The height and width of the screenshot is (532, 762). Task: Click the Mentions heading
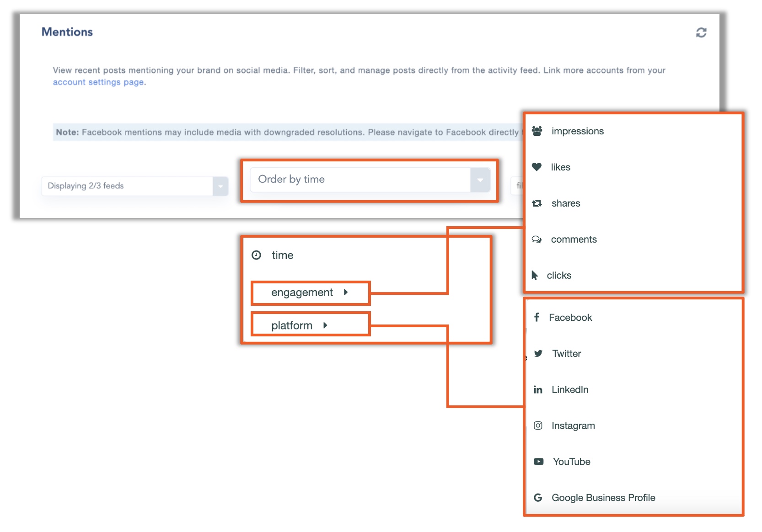tap(67, 32)
